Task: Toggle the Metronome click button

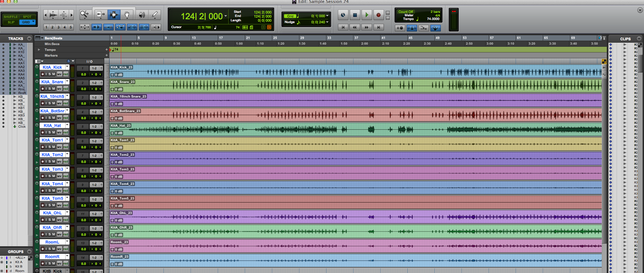Action: pos(412,28)
